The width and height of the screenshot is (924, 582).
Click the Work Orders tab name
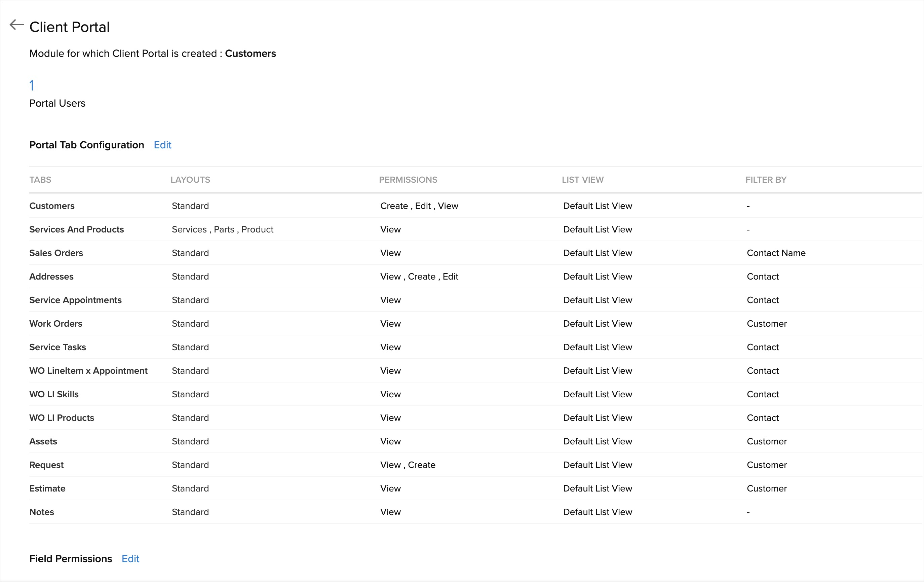pyautogui.click(x=55, y=324)
